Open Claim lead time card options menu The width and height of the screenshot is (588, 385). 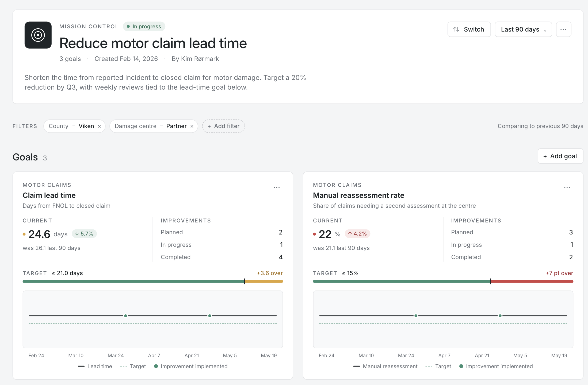click(277, 187)
